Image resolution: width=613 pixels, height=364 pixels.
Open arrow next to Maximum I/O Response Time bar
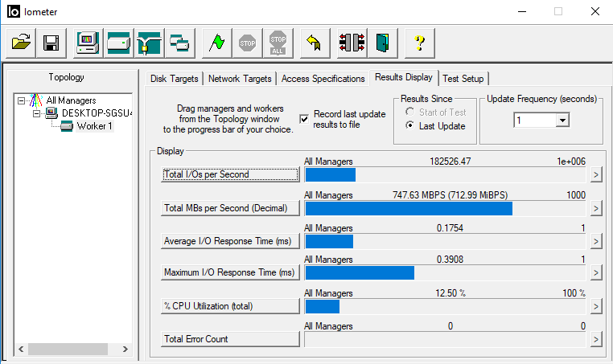[596, 272]
